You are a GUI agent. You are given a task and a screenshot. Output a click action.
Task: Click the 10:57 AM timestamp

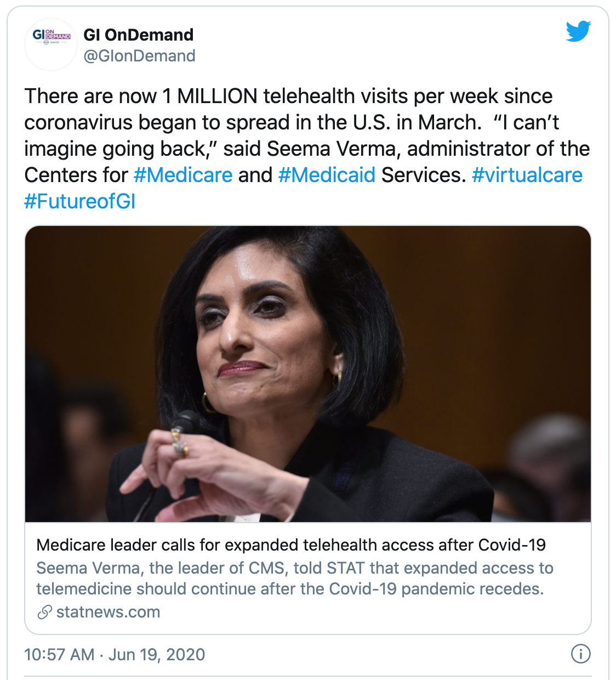point(59,654)
